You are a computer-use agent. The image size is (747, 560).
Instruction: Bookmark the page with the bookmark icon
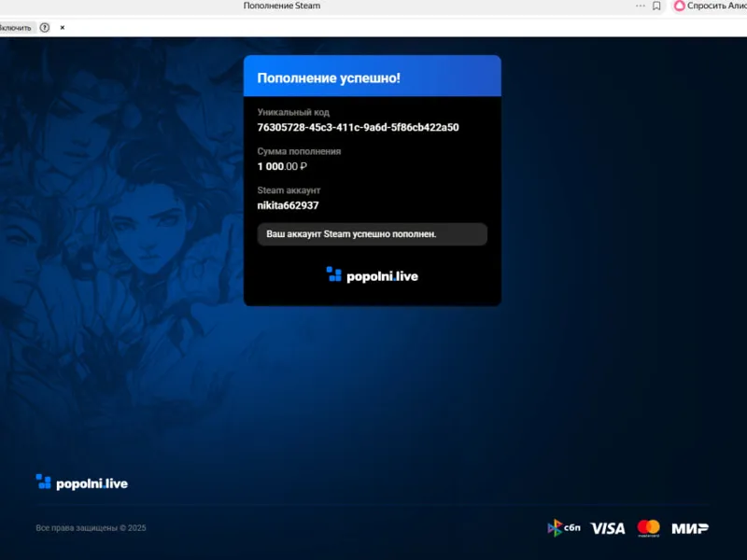coord(656,6)
